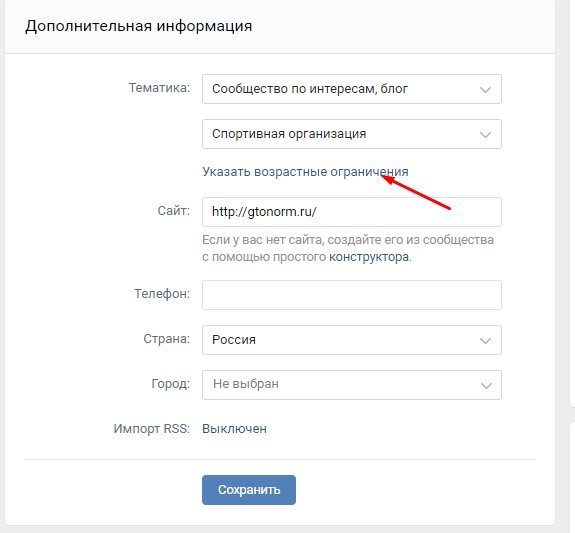Screen dimensions: 575x533
Task: Open the Тематика dropdown with Сообщество по интересам
Action: [x=352, y=89]
